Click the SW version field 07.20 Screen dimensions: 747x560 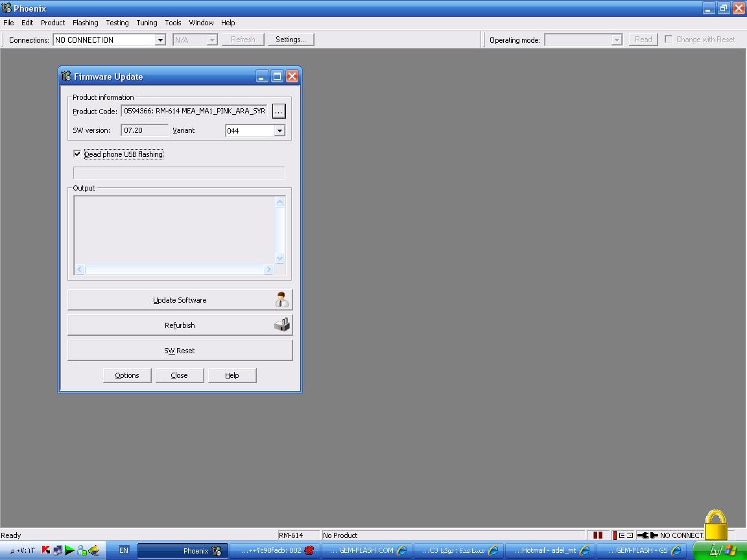pyautogui.click(x=145, y=130)
